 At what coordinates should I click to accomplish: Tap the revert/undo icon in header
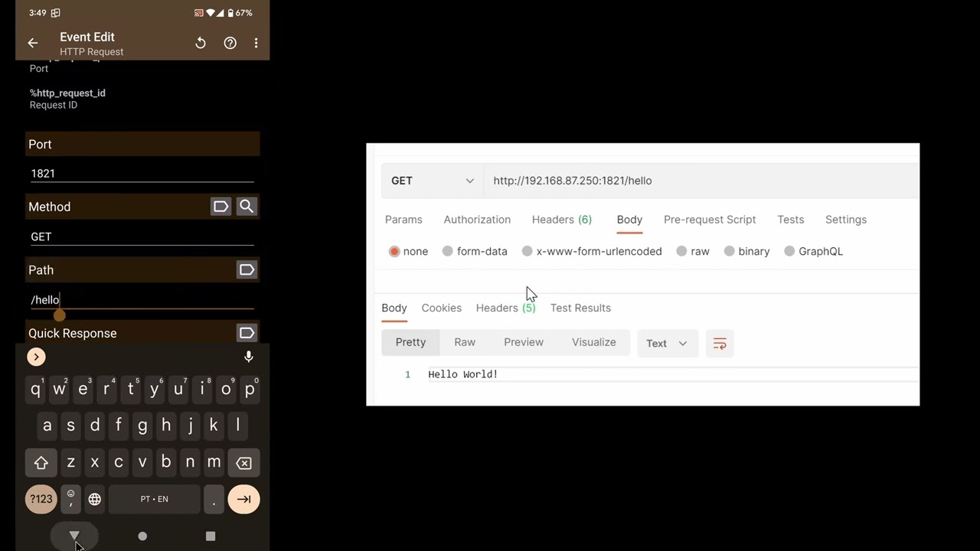coord(201,44)
